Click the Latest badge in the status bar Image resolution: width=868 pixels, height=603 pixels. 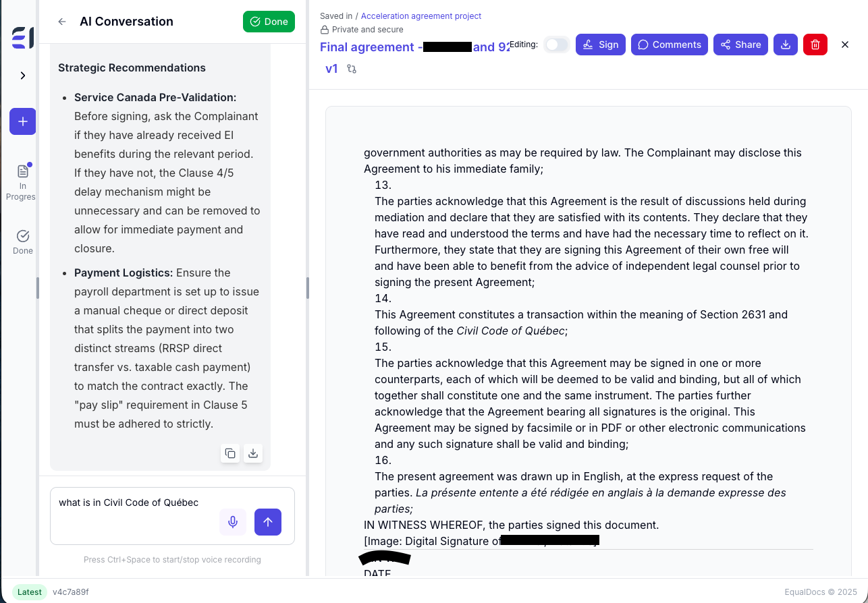pyautogui.click(x=30, y=592)
